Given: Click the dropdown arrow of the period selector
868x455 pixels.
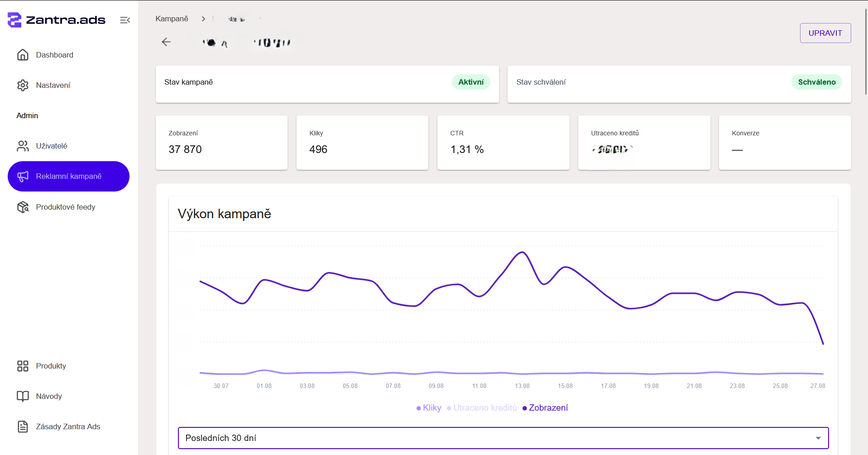Looking at the screenshot, I should [x=818, y=438].
